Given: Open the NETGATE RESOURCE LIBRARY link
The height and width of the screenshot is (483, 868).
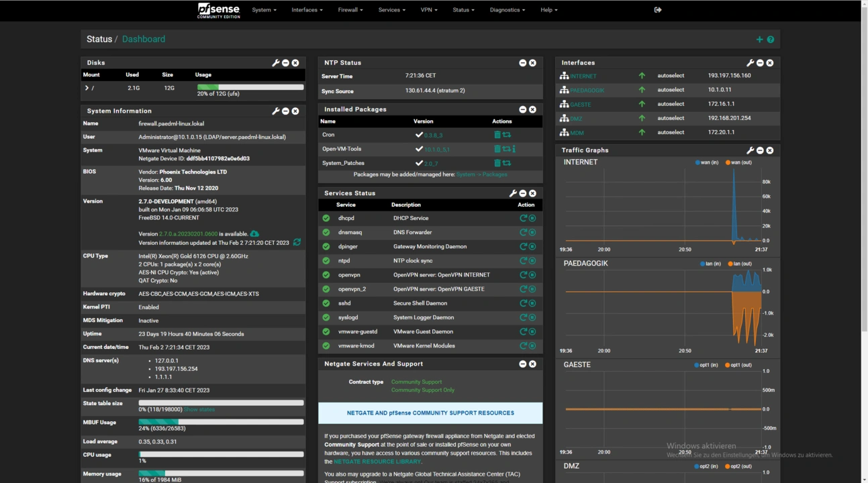Looking at the screenshot, I should (377, 462).
